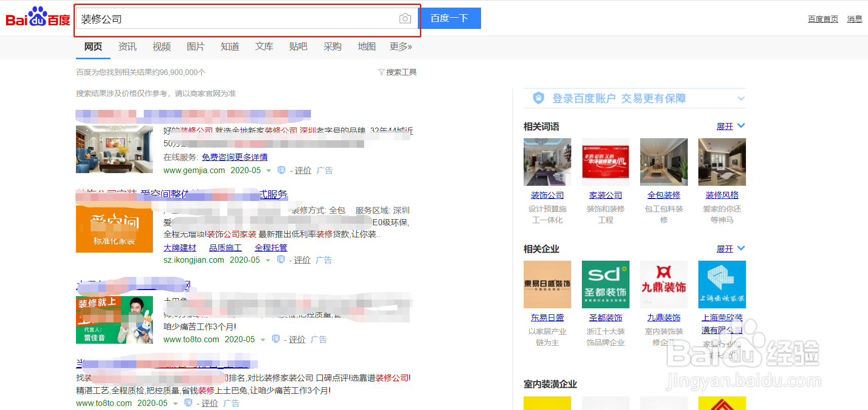
Task: Click shield icon beside first to8to.com result
Action: point(276,339)
